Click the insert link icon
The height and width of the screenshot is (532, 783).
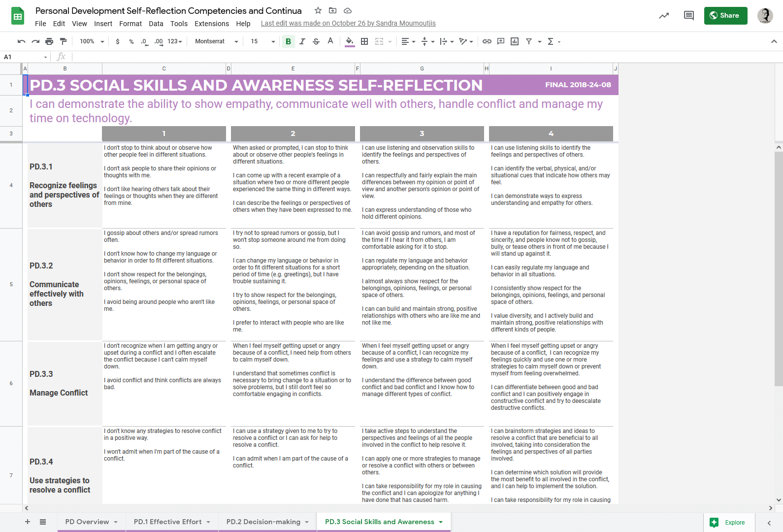pyautogui.click(x=487, y=41)
